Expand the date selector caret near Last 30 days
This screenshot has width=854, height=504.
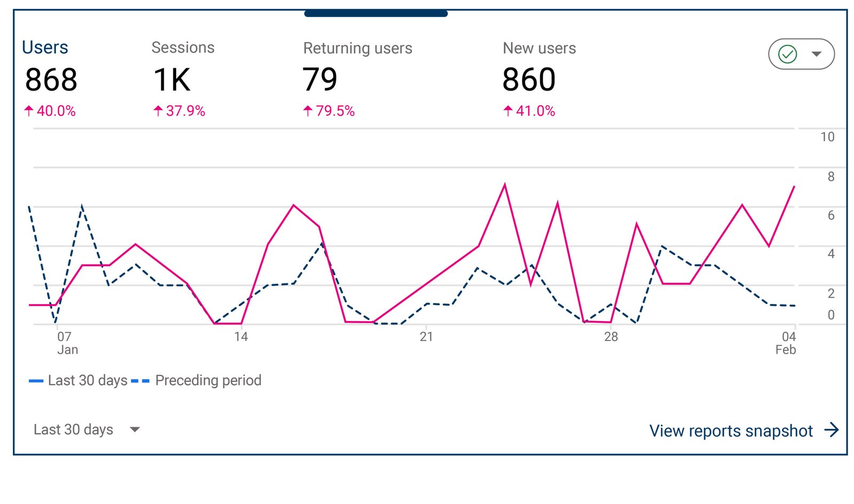[x=135, y=429]
